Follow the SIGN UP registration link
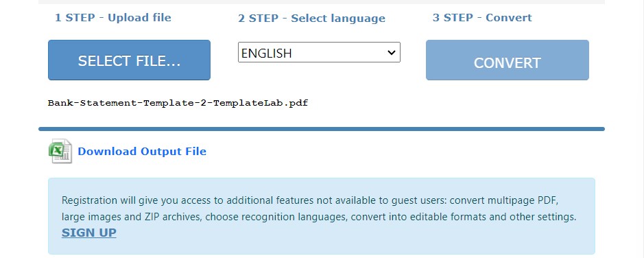The image size is (644, 258). (x=88, y=233)
